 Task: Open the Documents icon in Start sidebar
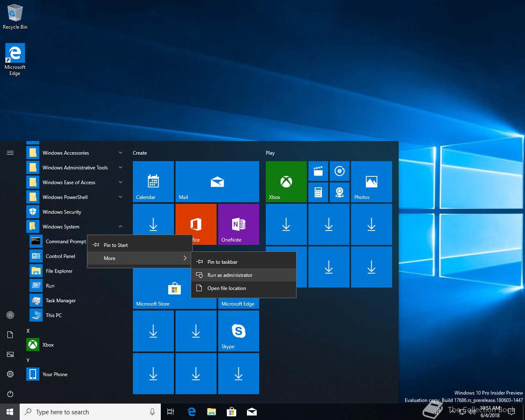coord(10,335)
